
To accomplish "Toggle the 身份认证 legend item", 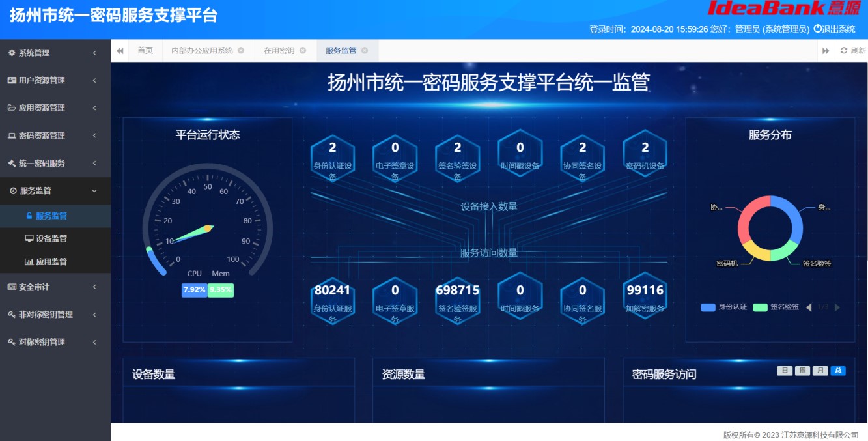I will tap(724, 307).
